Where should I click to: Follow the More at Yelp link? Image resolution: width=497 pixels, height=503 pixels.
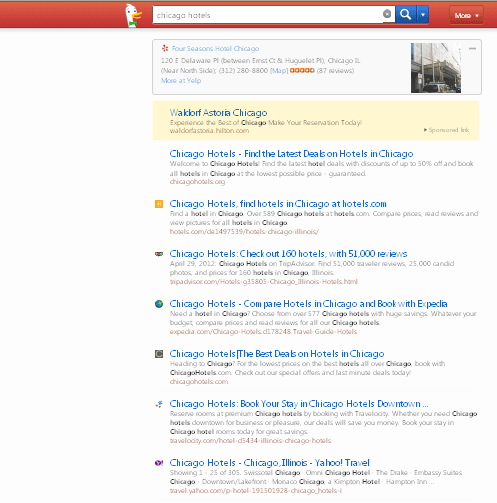[181, 80]
